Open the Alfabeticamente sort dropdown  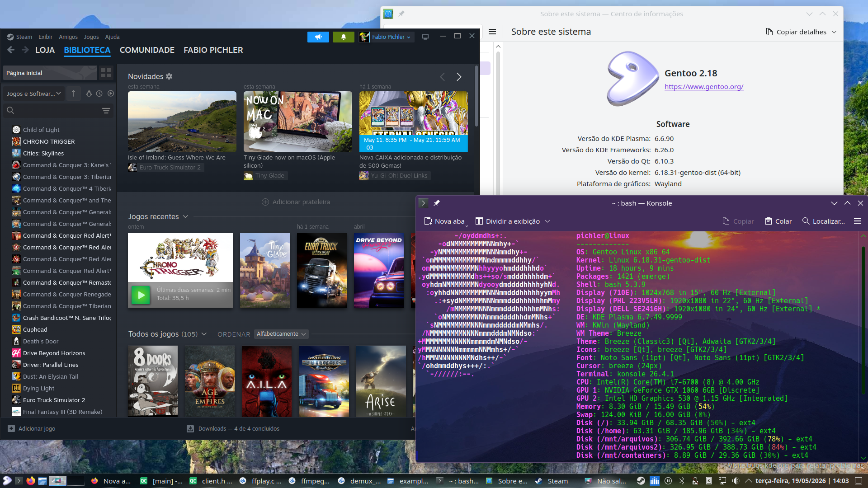(x=281, y=334)
